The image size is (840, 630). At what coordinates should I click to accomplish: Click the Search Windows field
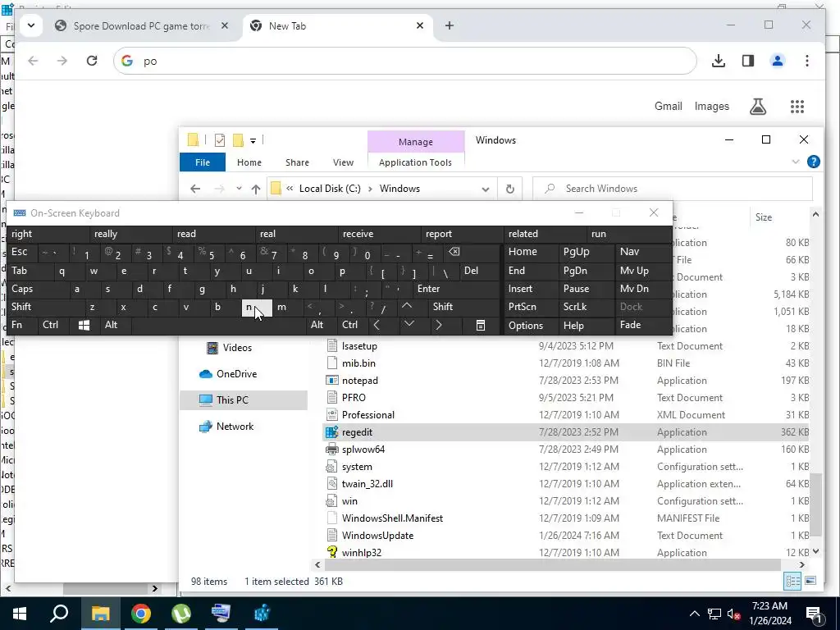click(x=673, y=189)
